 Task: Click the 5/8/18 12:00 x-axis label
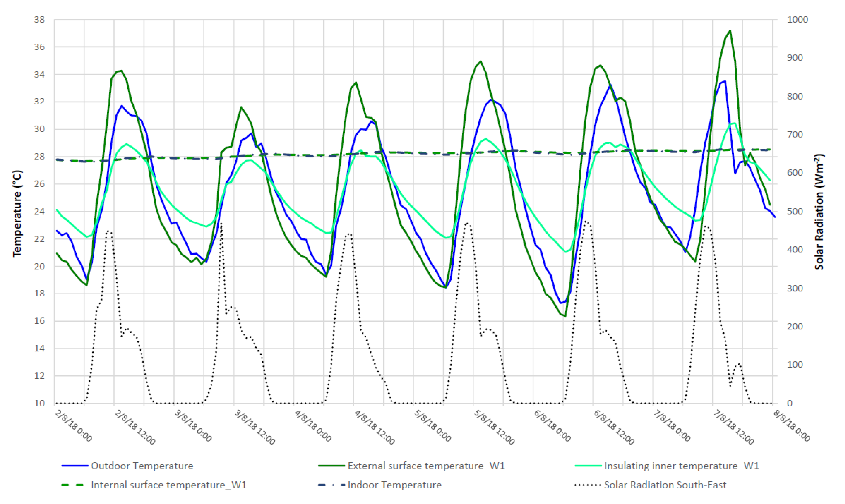point(494,428)
